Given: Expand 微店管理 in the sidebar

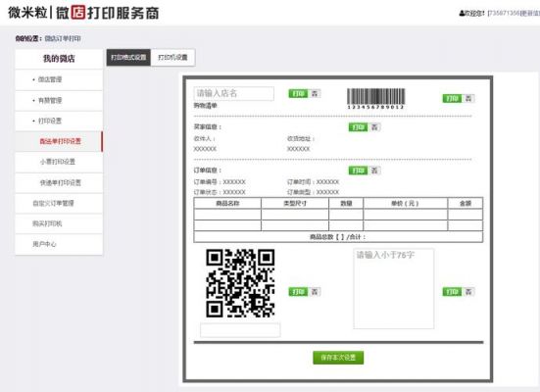Looking at the screenshot, I should [x=59, y=79].
